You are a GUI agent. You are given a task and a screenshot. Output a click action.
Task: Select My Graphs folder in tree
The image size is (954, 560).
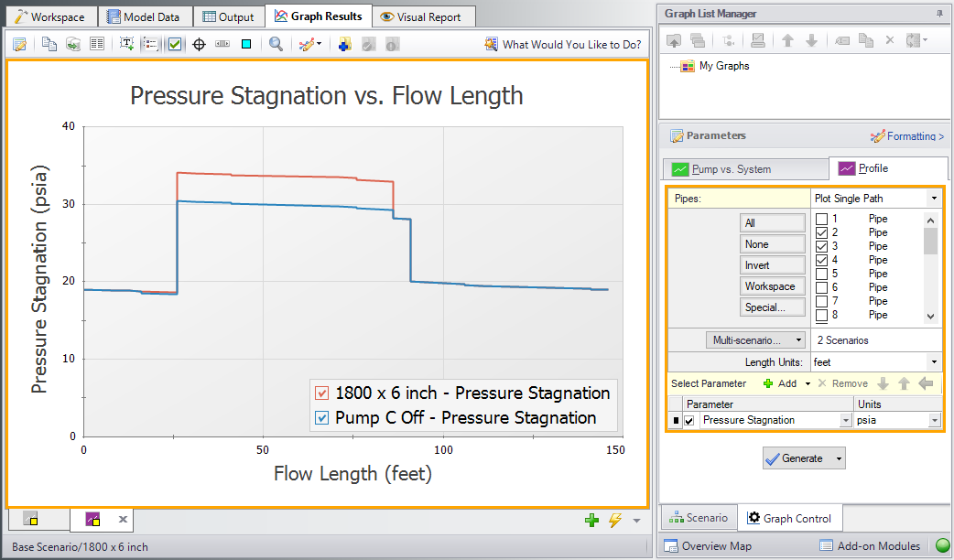pyautogui.click(x=723, y=66)
